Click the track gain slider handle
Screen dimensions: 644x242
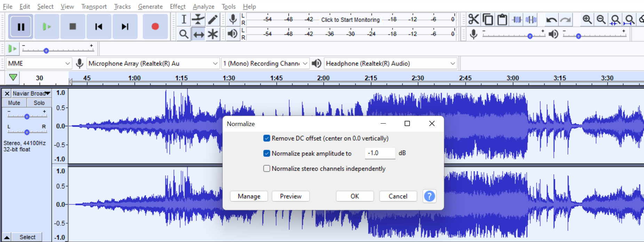coord(27,117)
